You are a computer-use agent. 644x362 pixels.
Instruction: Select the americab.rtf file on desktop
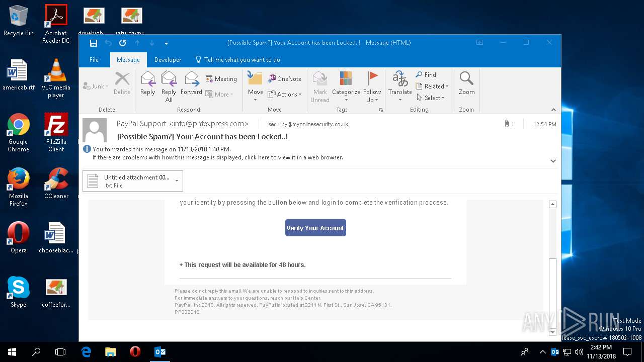coord(19,75)
